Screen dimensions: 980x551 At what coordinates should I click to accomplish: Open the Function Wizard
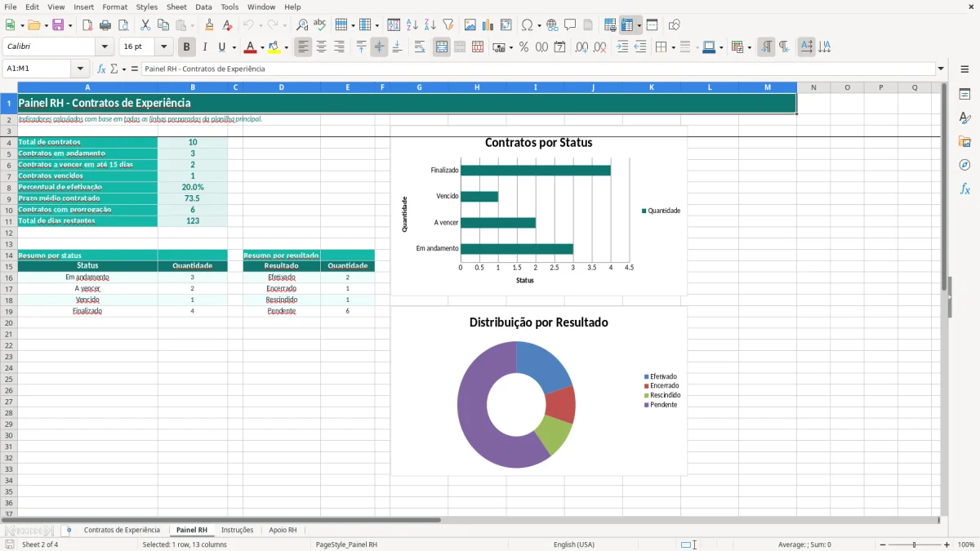tap(101, 69)
